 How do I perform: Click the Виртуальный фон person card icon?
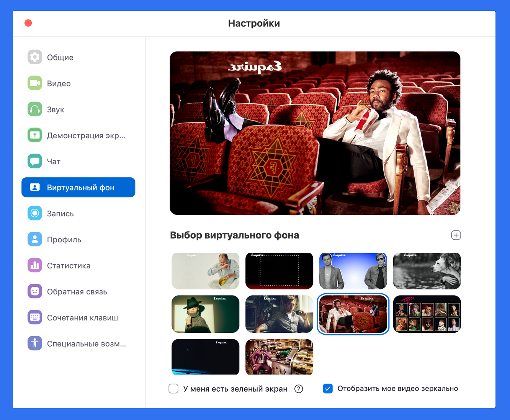point(35,187)
